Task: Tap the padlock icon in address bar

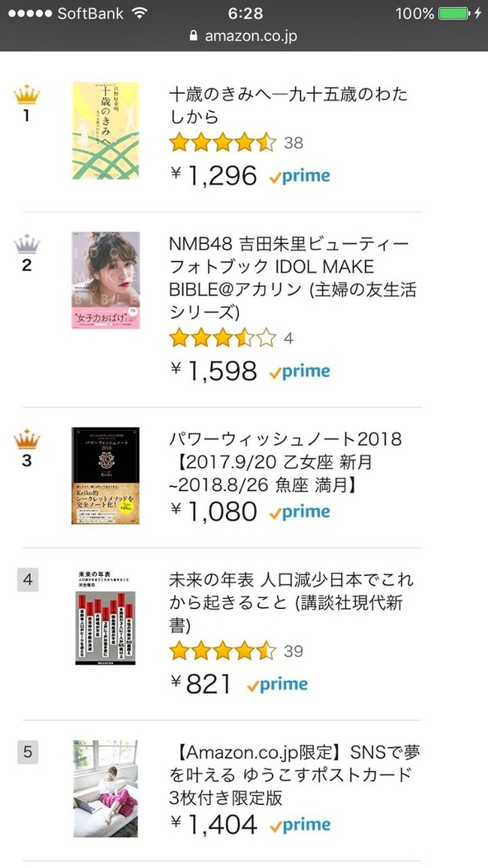Action: [x=194, y=36]
